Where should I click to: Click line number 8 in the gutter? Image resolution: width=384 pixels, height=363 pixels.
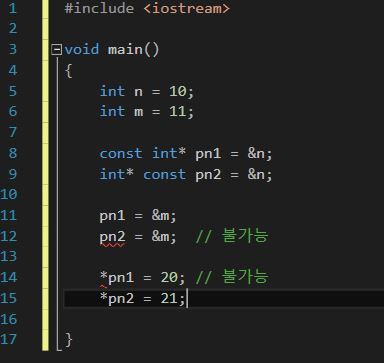coord(13,153)
